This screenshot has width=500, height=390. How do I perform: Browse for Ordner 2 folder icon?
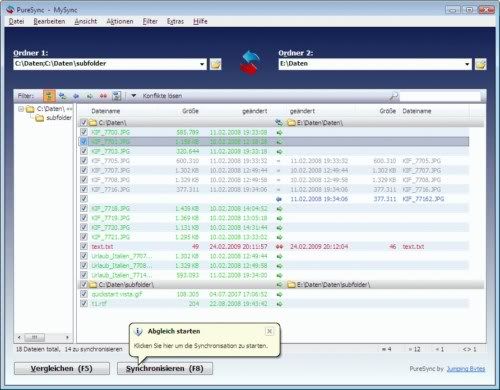(481, 64)
